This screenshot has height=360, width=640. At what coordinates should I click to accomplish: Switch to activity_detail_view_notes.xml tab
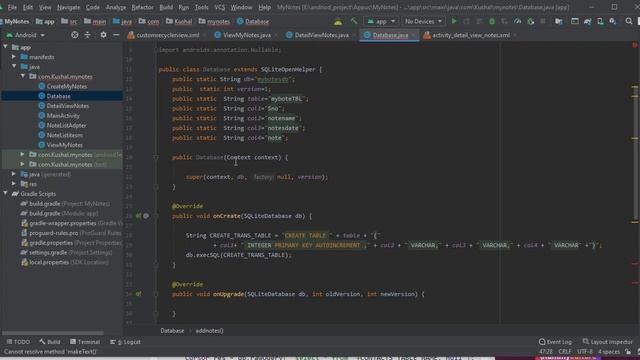click(471, 36)
